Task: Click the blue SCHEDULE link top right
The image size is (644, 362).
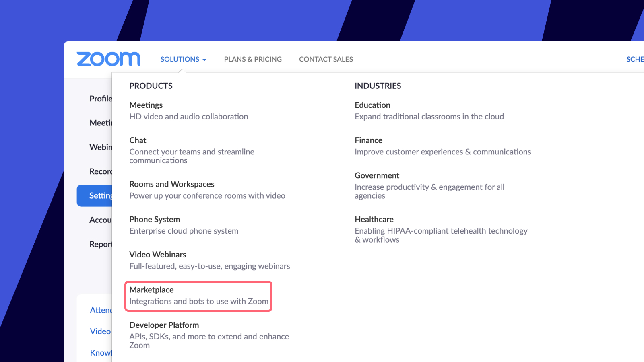Action: pyautogui.click(x=635, y=59)
